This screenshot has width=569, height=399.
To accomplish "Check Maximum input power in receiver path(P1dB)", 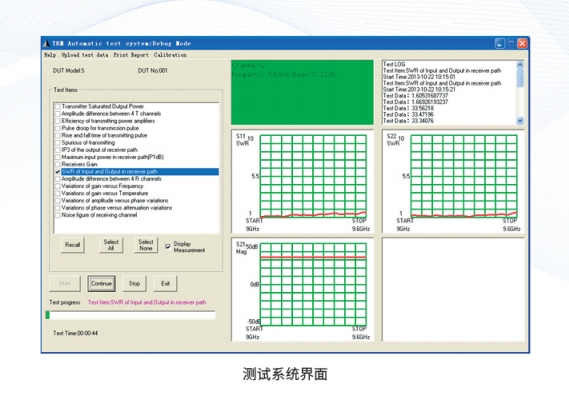I will [57, 157].
